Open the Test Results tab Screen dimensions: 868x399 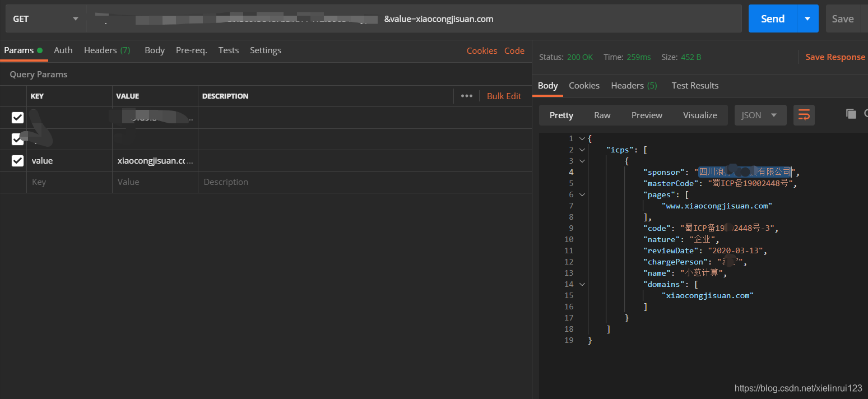point(695,86)
